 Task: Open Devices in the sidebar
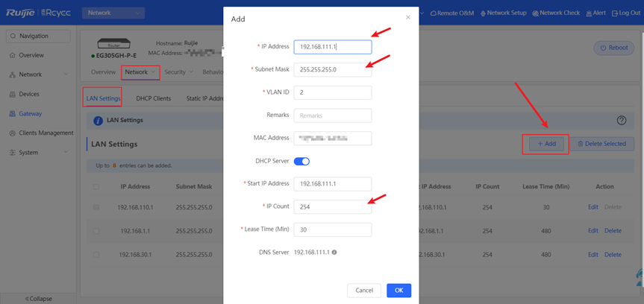[x=28, y=94]
